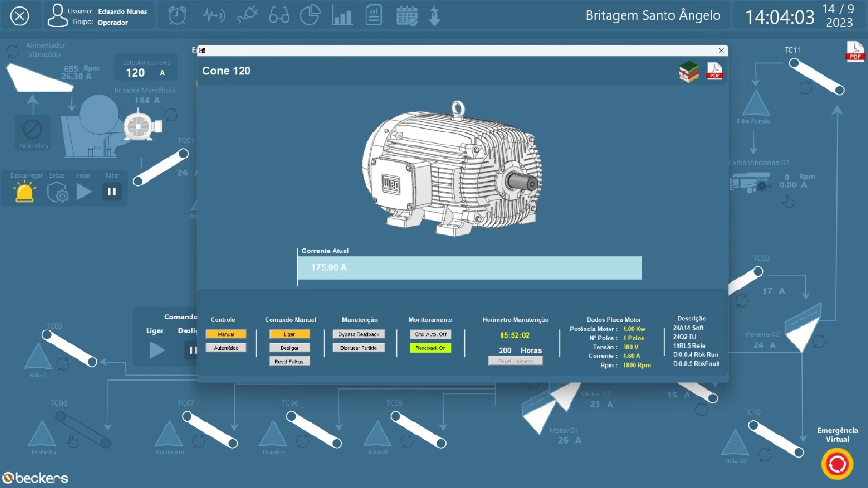The height and width of the screenshot is (488, 868).
Task: Close the Cone 120 dialog
Action: [721, 51]
